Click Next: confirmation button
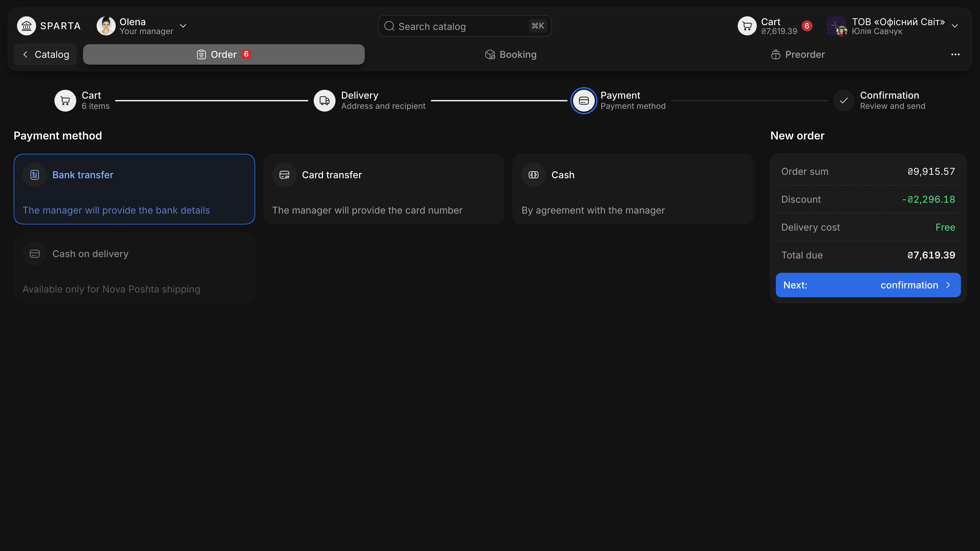 tap(868, 285)
